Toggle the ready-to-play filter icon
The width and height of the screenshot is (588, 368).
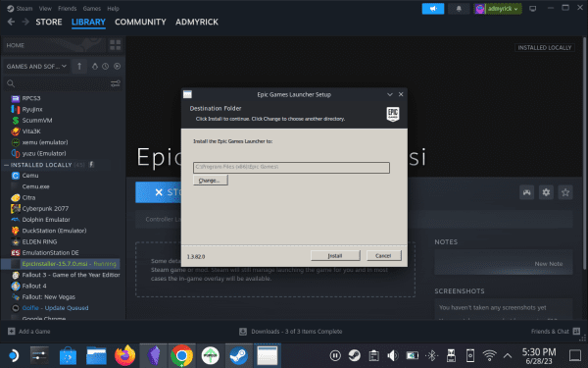tap(117, 66)
